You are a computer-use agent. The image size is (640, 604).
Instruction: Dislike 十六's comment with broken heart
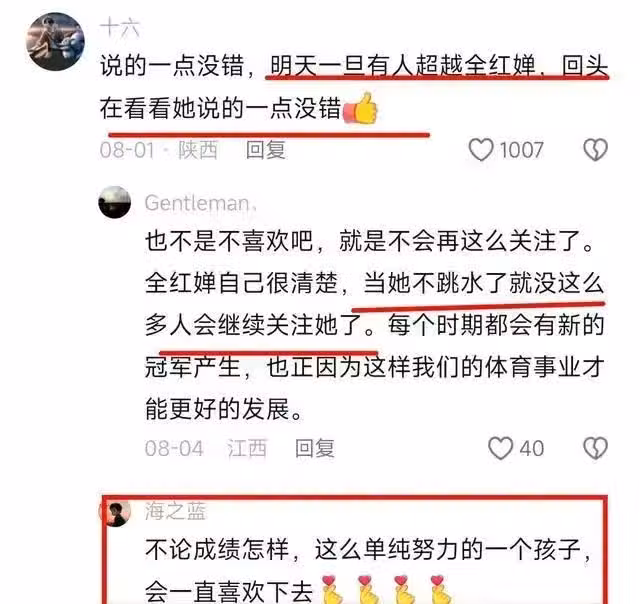(596, 150)
